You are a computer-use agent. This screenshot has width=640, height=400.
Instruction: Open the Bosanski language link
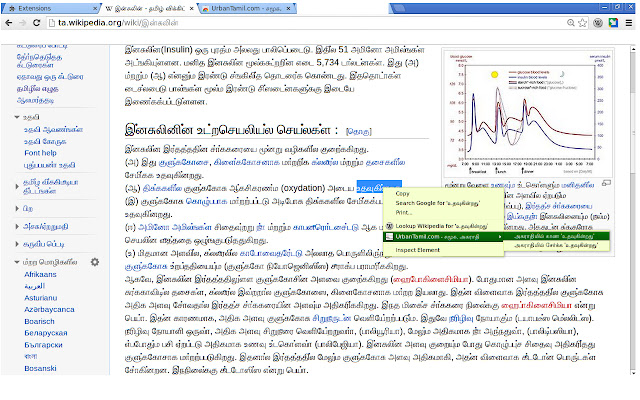point(40,368)
